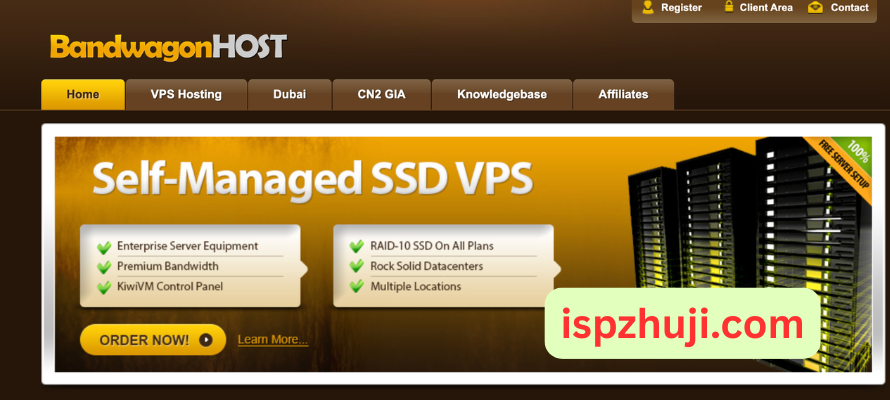Click the 100% Free Server Setup ribbon
Image resolution: width=890 pixels, height=400 pixels.
839,167
